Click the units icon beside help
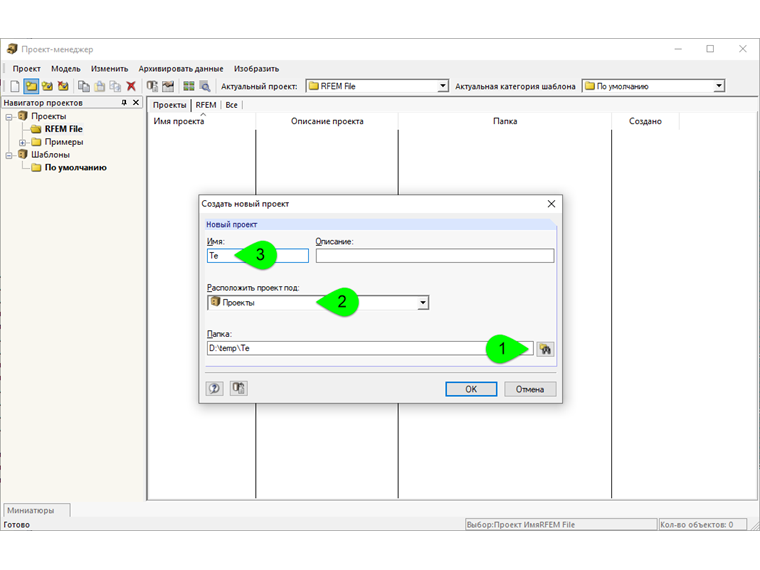 point(238,388)
